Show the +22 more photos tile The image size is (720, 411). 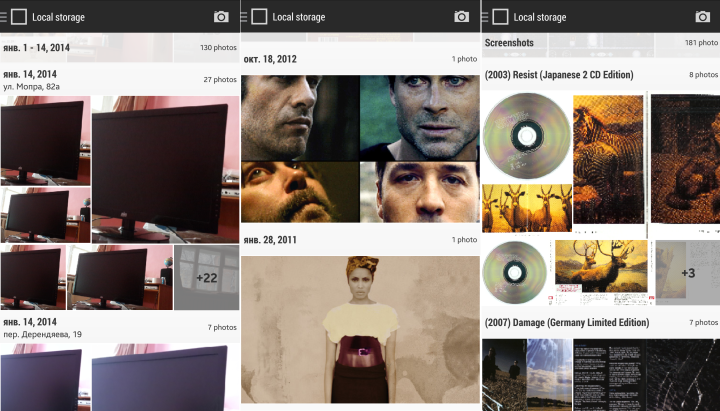click(x=207, y=277)
